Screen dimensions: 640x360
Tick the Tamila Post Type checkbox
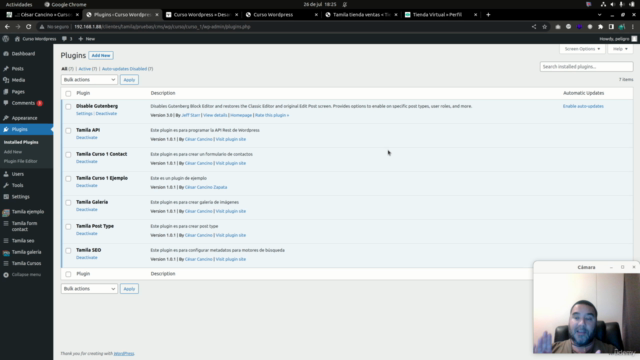coord(68,227)
